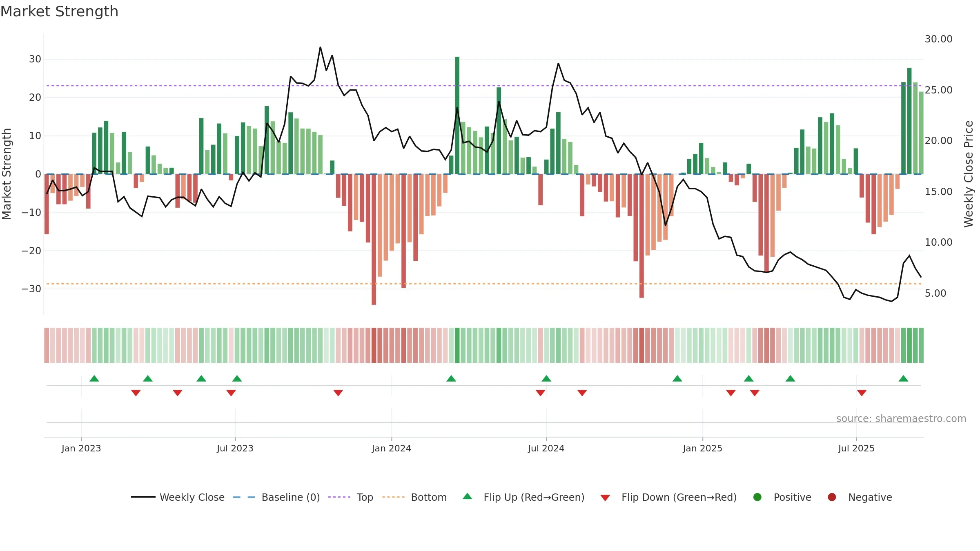This screenshot has height=551, width=980.
Task: Click the Jul 2023 axis label
Action: (x=235, y=448)
